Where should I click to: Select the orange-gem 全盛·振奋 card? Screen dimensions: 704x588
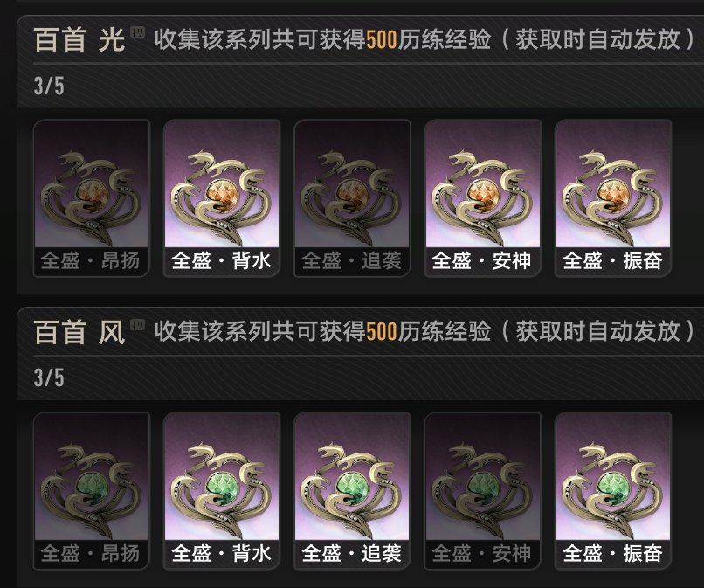click(x=613, y=198)
